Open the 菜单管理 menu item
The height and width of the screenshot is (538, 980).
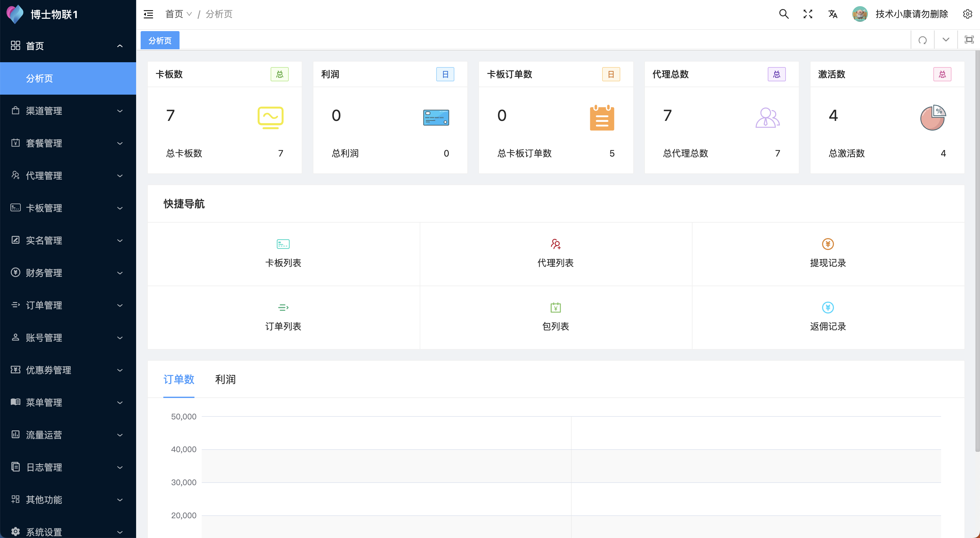coord(68,402)
